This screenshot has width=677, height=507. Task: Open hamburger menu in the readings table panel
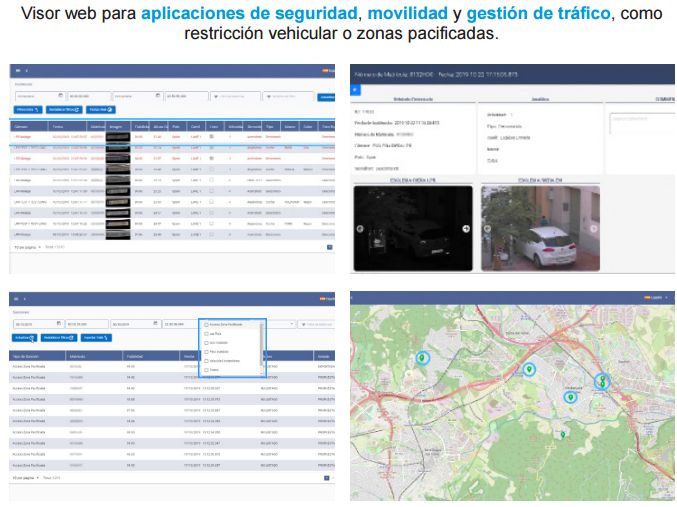18,70
